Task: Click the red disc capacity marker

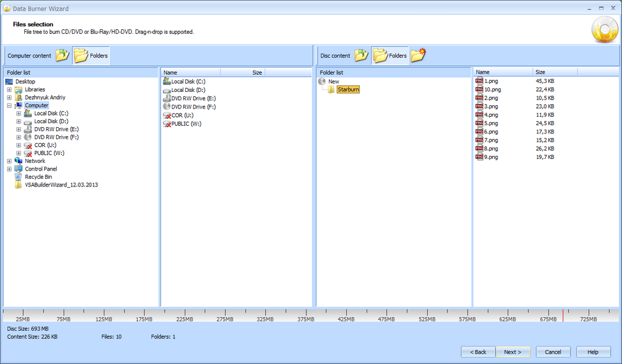Action: (563, 315)
